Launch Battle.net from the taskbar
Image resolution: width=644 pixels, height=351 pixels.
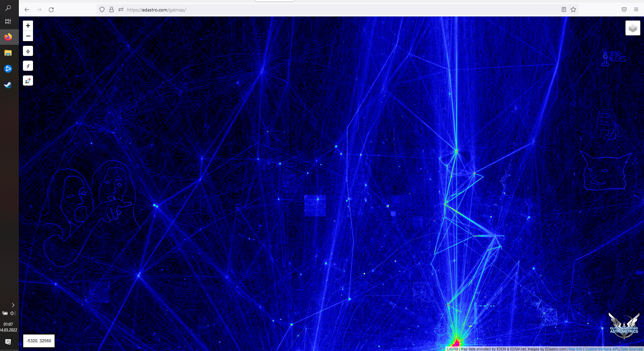[x=8, y=69]
